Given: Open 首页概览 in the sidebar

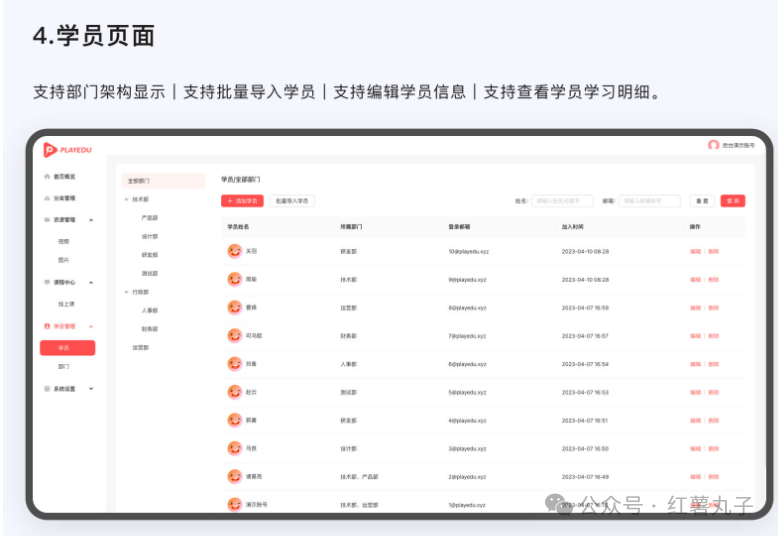Looking at the screenshot, I should 65,176.
